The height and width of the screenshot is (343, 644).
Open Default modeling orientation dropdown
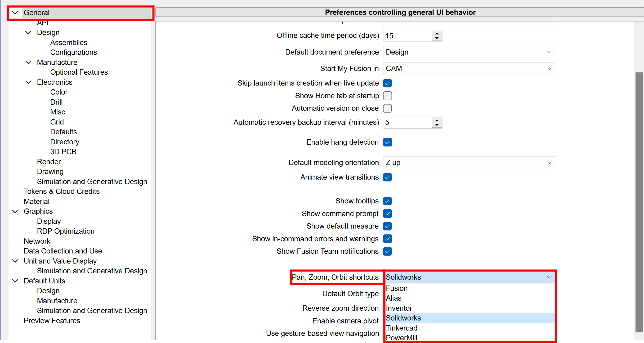tap(469, 163)
